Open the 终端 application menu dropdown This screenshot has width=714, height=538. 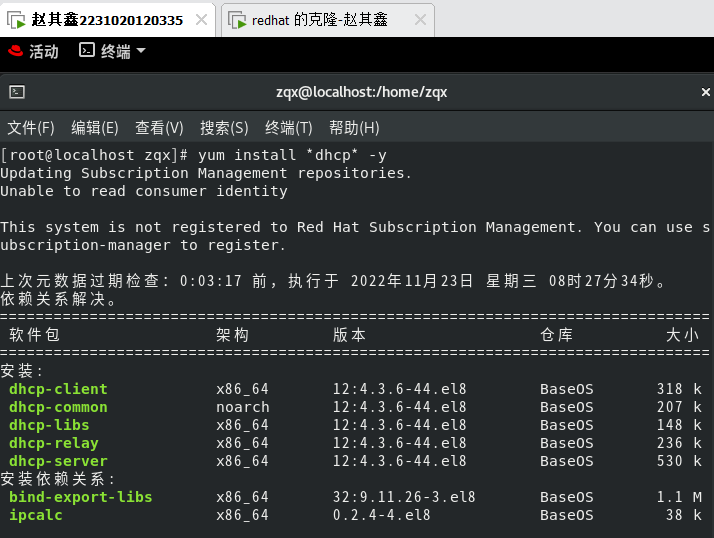112,51
